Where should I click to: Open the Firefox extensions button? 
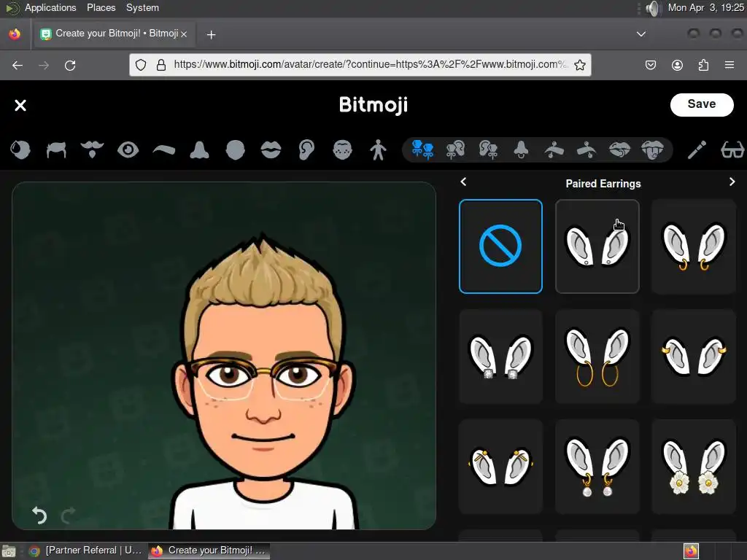[704, 65]
